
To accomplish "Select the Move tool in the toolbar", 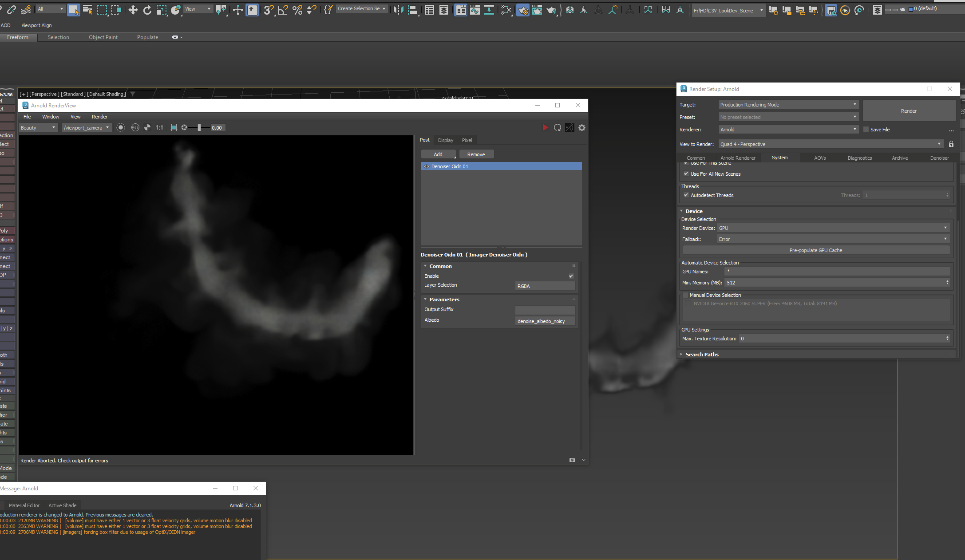I will (x=133, y=9).
